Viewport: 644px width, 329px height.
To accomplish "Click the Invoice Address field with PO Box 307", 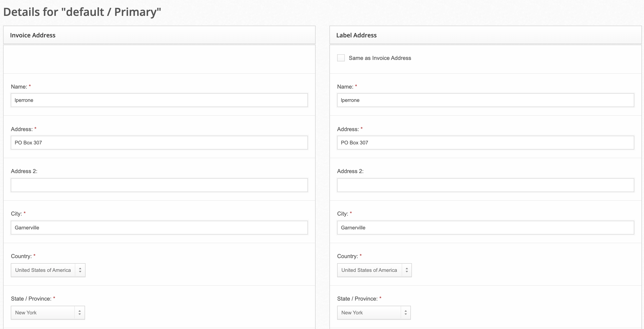I will coord(159,143).
